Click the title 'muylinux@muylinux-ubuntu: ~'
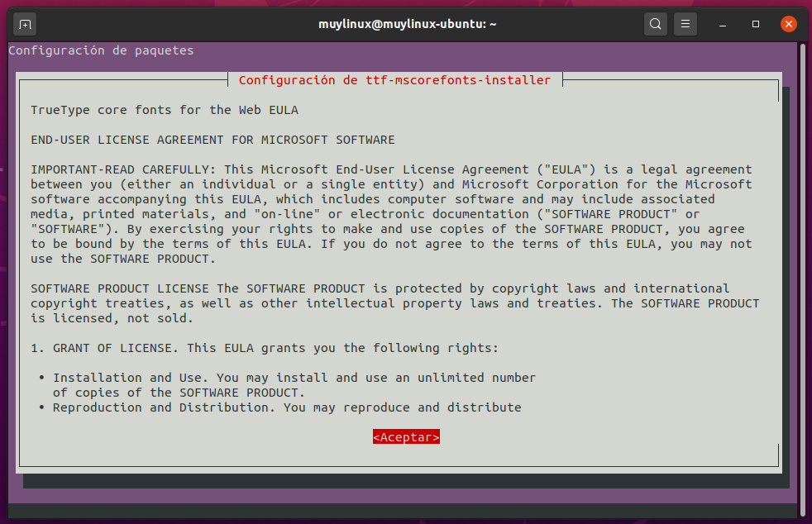The height and width of the screenshot is (524, 812). (407, 24)
